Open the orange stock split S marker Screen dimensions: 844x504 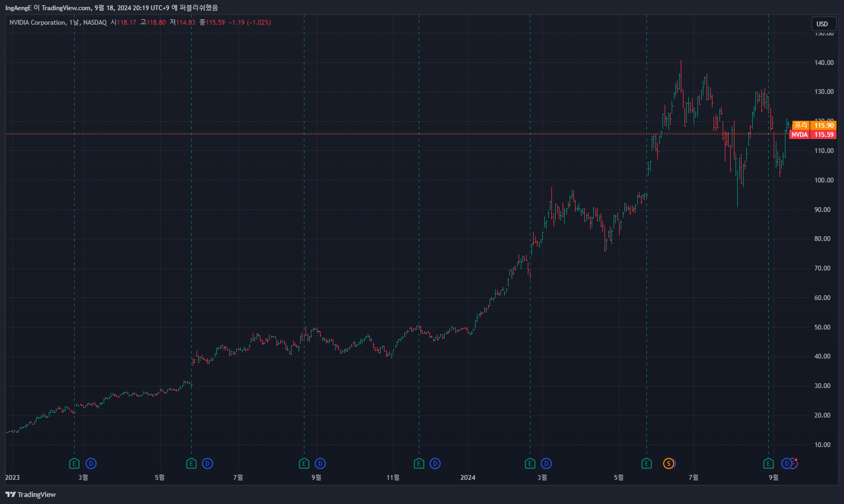tap(668, 464)
